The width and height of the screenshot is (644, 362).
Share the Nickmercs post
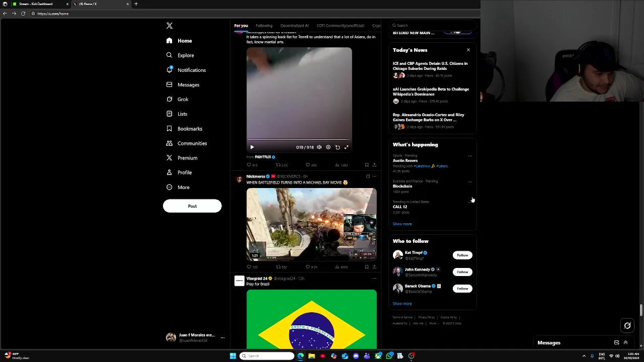pyautogui.click(x=374, y=267)
